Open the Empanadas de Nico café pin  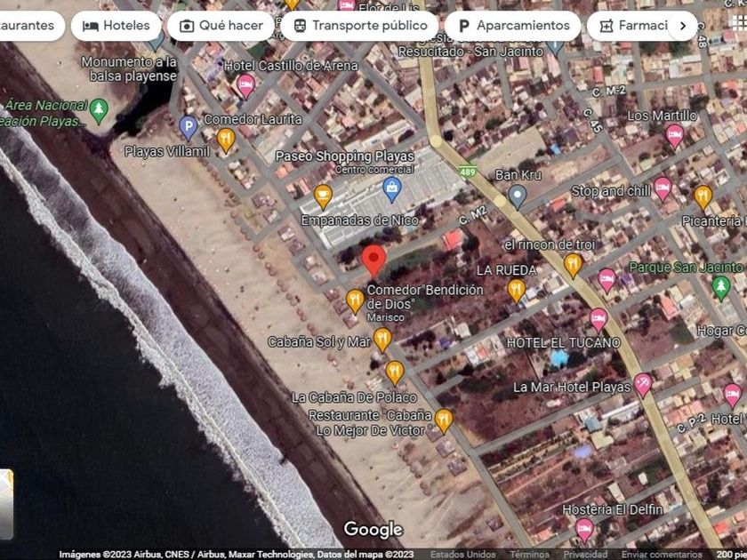point(323,196)
